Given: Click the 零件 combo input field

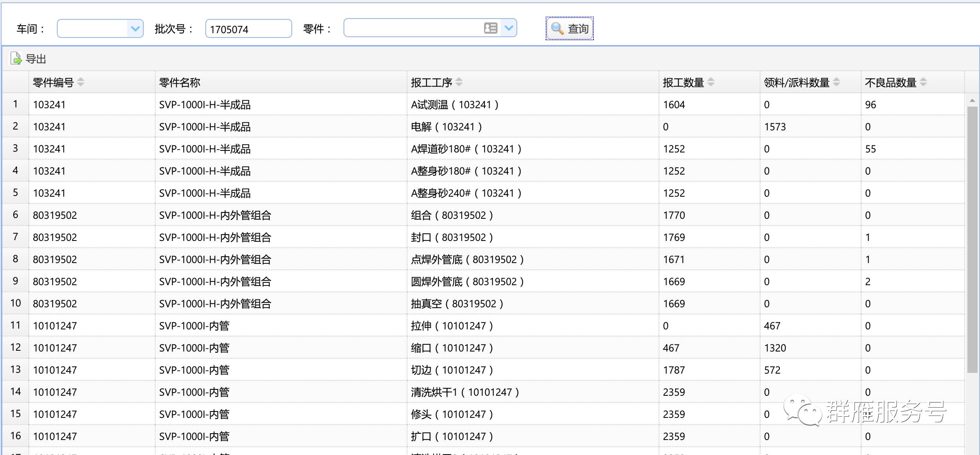Looking at the screenshot, I should tap(413, 28).
